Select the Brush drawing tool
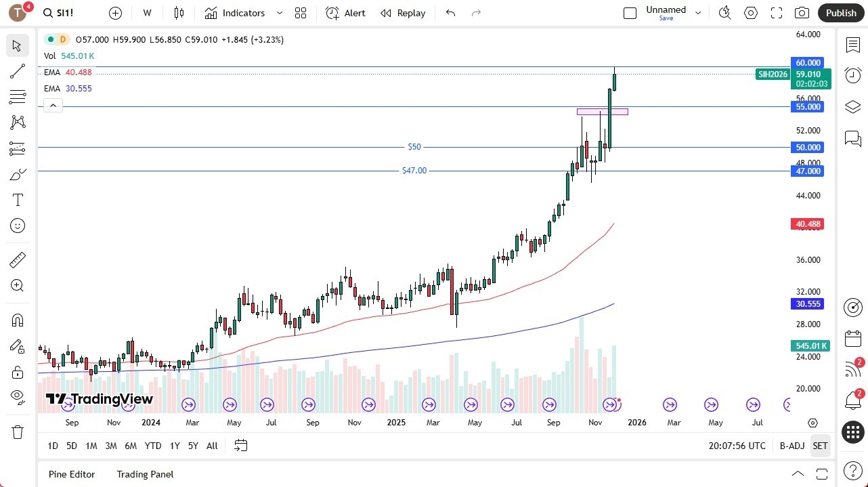This screenshot has height=487, width=868. [18, 173]
